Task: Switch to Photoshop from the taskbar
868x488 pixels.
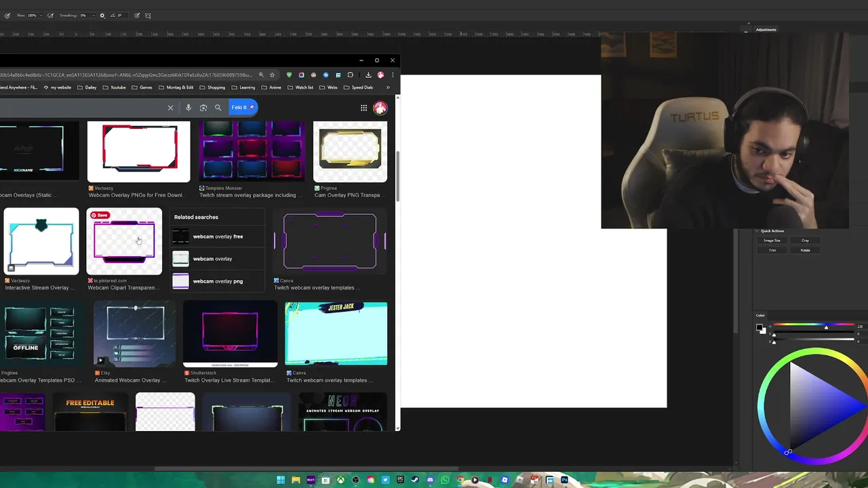Action: tap(564, 480)
